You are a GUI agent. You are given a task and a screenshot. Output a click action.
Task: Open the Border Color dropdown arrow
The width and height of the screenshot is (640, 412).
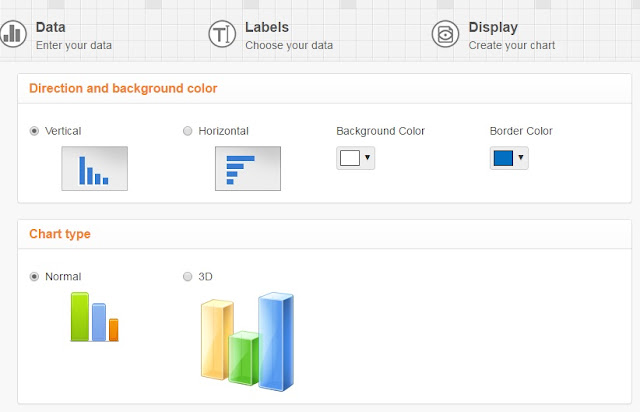pyautogui.click(x=521, y=158)
